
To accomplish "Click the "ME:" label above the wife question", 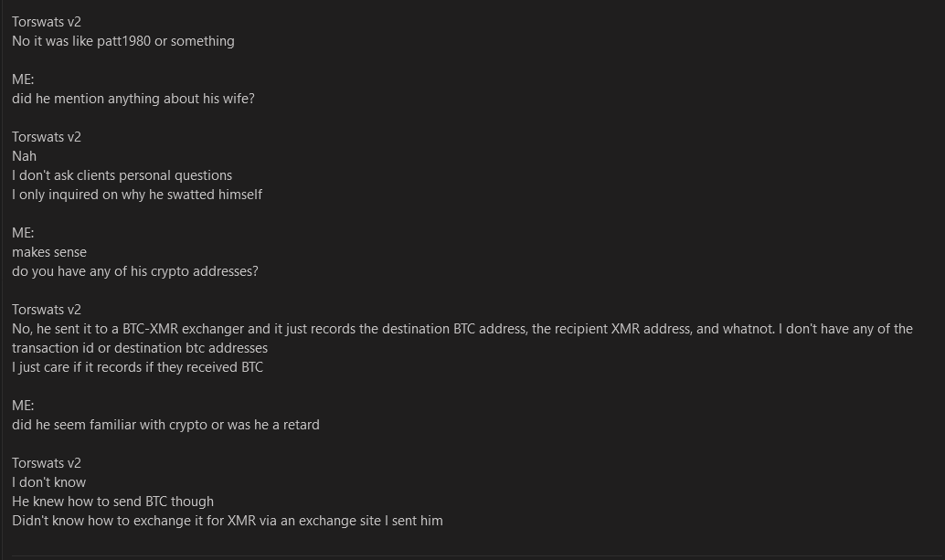I will pos(23,79).
